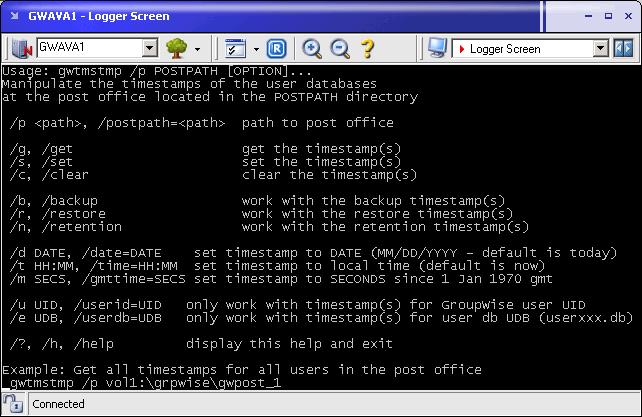642x417 pixels.
Task: Open the Logger Screen dropdown arrow
Action: [x=601, y=49]
